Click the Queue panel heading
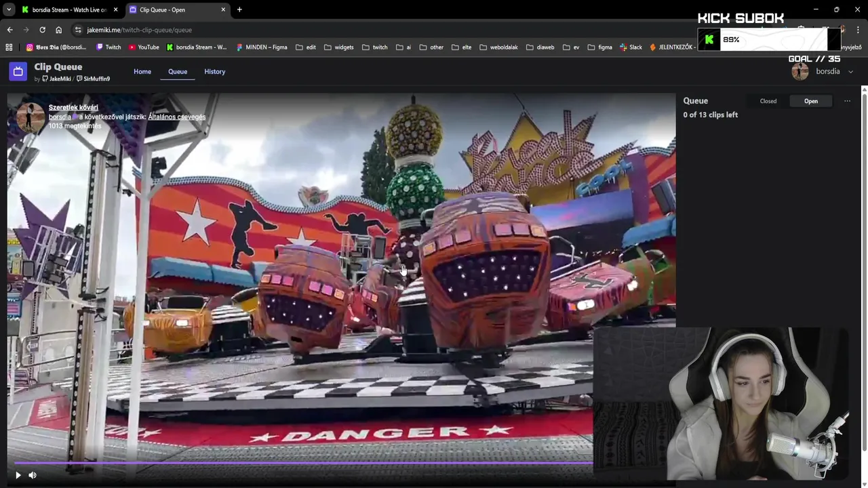868x488 pixels. (696, 101)
